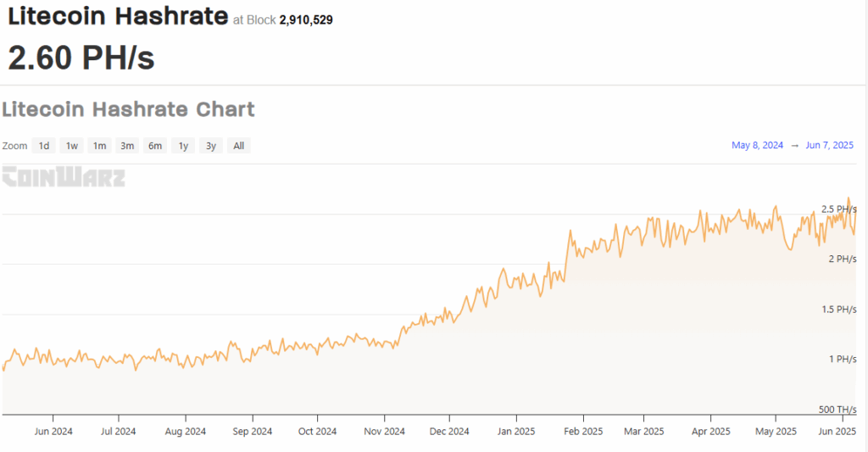
Task: Select the 1y zoom button
Action: click(183, 146)
